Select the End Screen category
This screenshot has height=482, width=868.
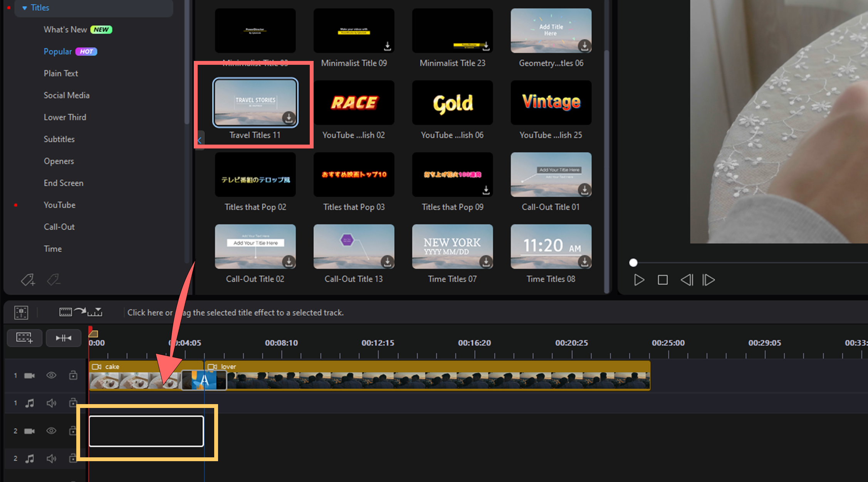click(64, 183)
